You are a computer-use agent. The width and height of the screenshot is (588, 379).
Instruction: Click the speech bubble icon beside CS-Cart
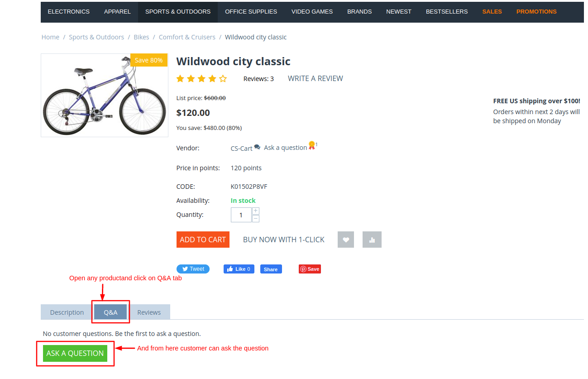click(x=257, y=147)
